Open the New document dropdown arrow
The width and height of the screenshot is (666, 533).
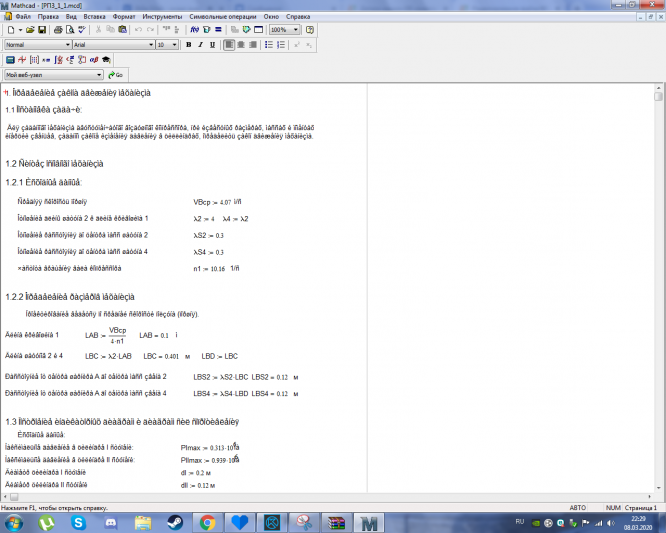coord(20,30)
